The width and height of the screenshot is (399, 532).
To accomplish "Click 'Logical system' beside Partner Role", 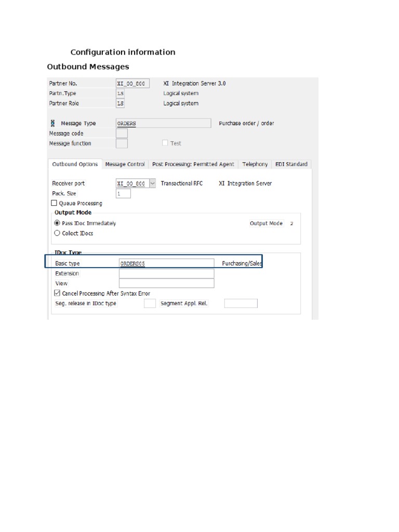I will (181, 103).
